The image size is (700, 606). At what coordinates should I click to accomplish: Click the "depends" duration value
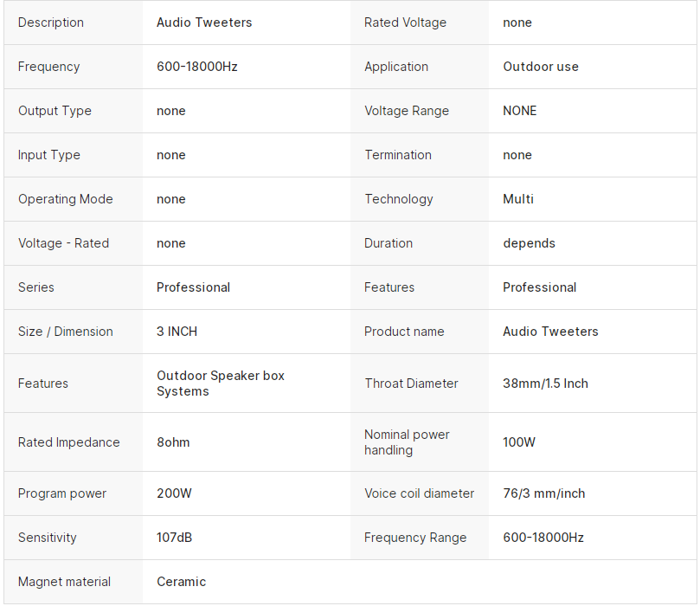coord(529,243)
